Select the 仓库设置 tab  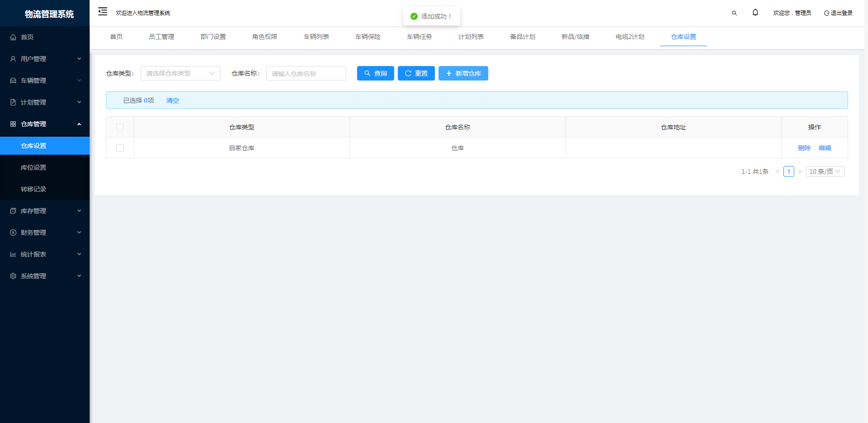[x=683, y=37]
